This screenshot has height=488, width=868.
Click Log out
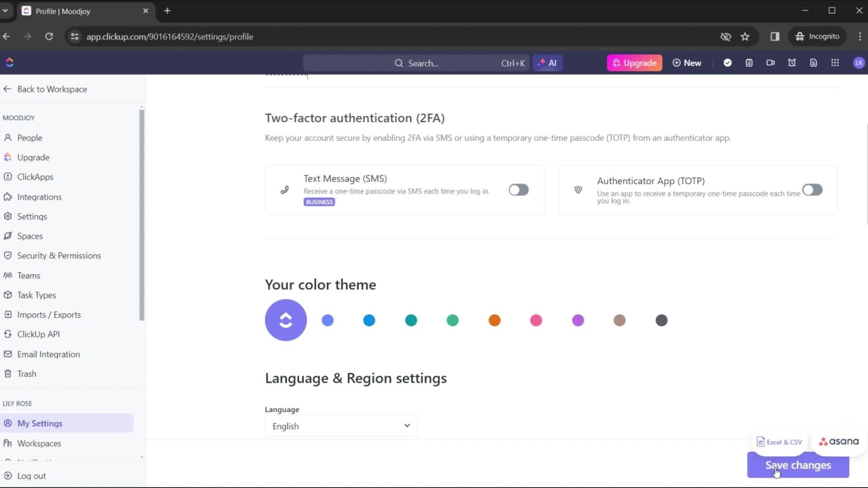pos(31,476)
